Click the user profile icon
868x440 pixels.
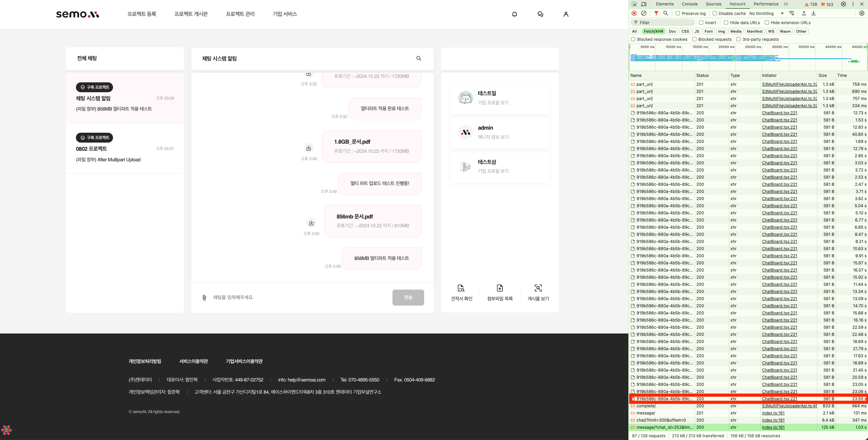point(566,14)
